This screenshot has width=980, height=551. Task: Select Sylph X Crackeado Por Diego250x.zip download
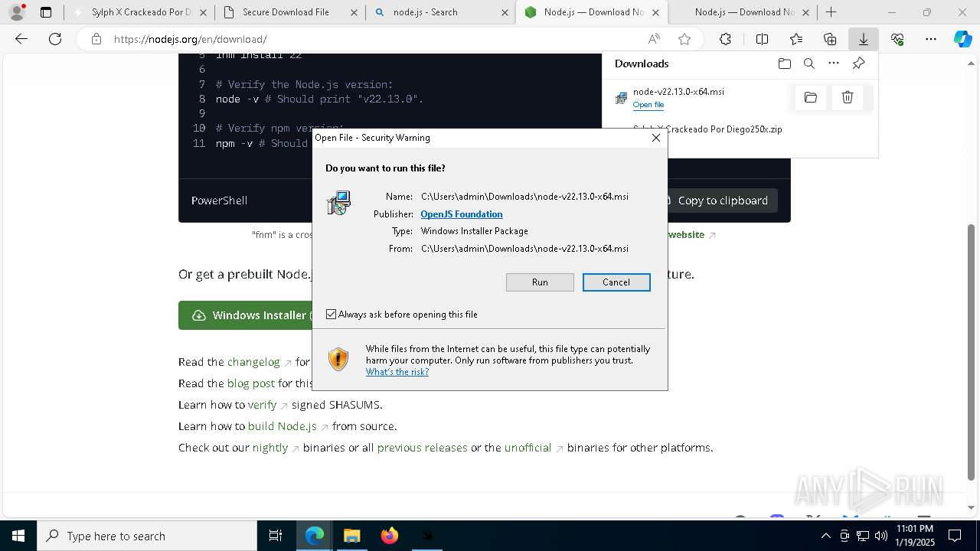pyautogui.click(x=707, y=129)
